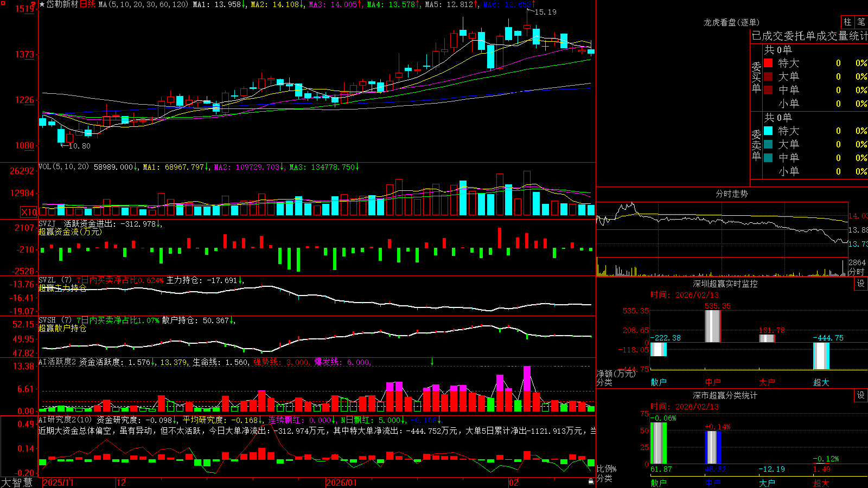Click the 10.80 low price label
The width and height of the screenshot is (868, 488).
coord(80,146)
